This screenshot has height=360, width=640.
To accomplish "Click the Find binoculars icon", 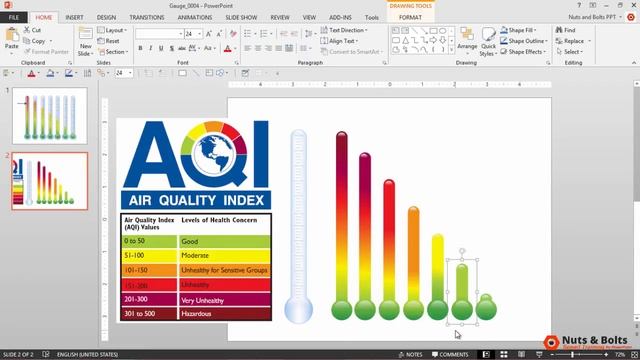I will (x=559, y=30).
